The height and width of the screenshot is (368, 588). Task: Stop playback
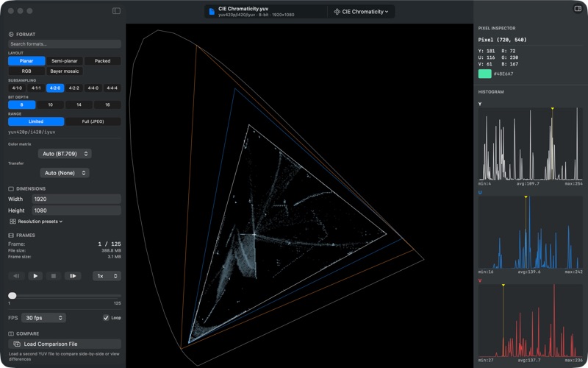(x=54, y=276)
